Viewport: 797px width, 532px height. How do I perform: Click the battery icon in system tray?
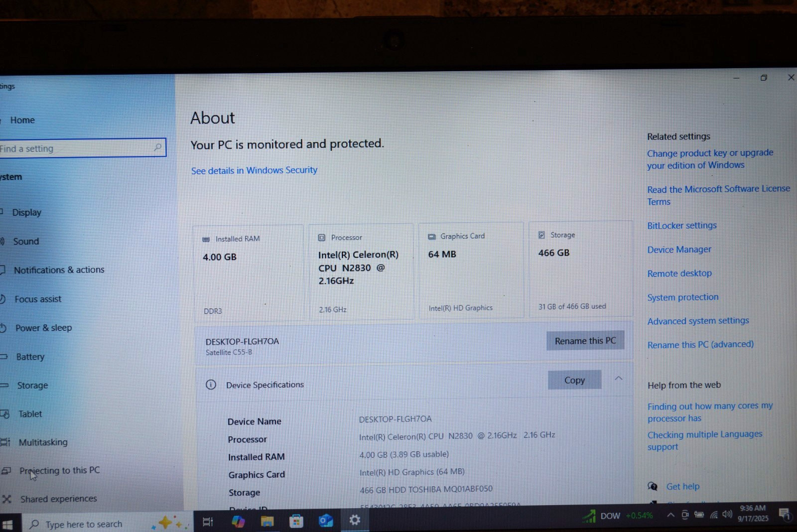699,515
